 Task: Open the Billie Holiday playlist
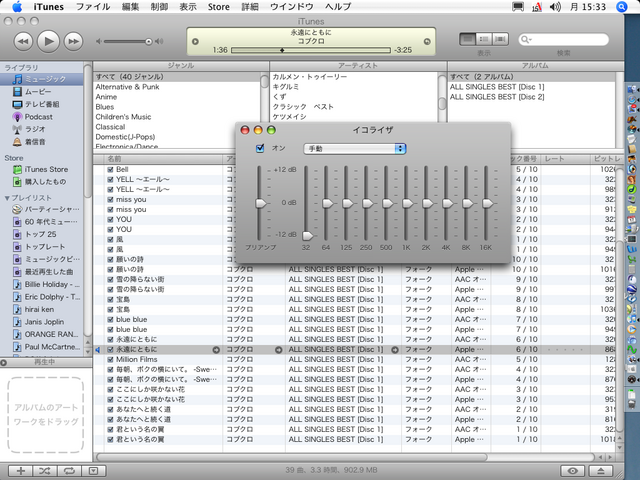(41, 284)
